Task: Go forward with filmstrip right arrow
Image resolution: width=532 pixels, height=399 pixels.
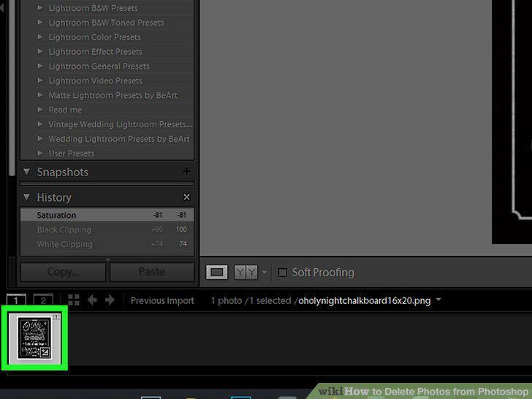Action: (x=110, y=300)
